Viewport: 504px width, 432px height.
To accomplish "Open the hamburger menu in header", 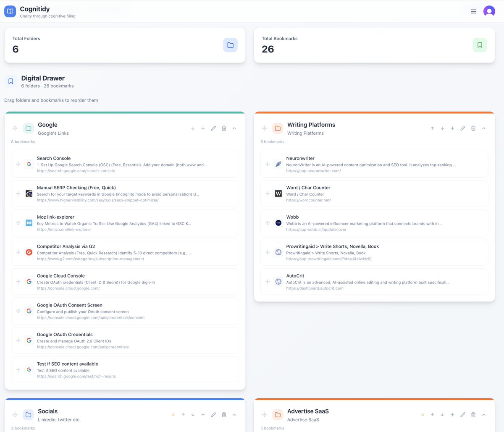I will pyautogui.click(x=473, y=11).
